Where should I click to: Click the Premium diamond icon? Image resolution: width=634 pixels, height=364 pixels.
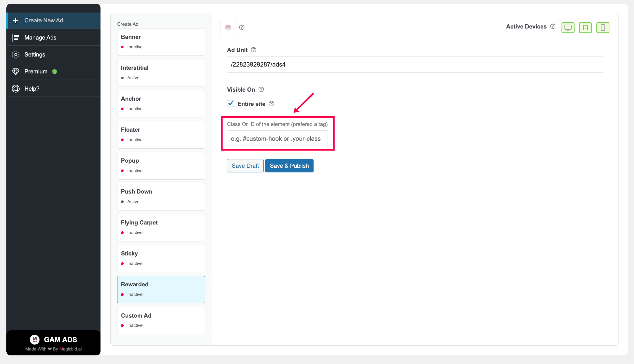16,71
